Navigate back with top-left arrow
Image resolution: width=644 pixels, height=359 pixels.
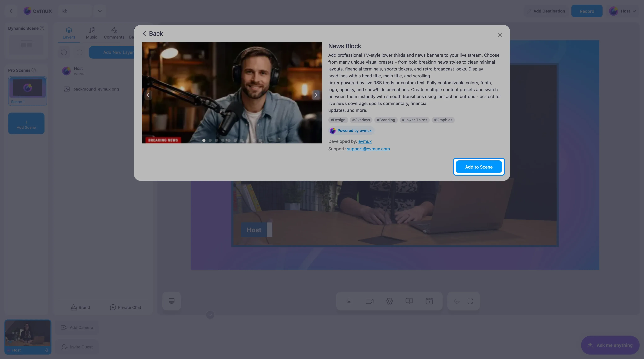pos(11,11)
